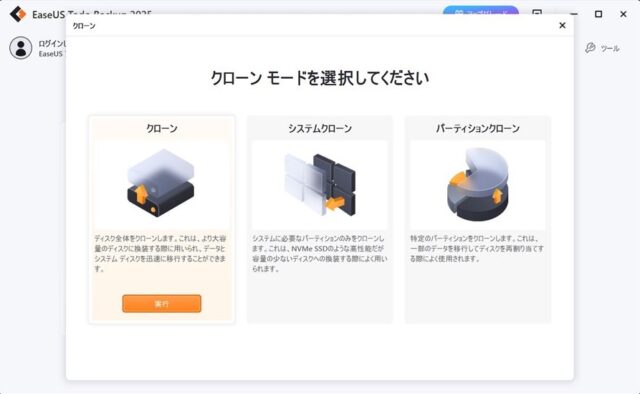The height and width of the screenshot is (394, 640).
Task: Click the blue upgrade button in title bar
Action: click(x=480, y=11)
